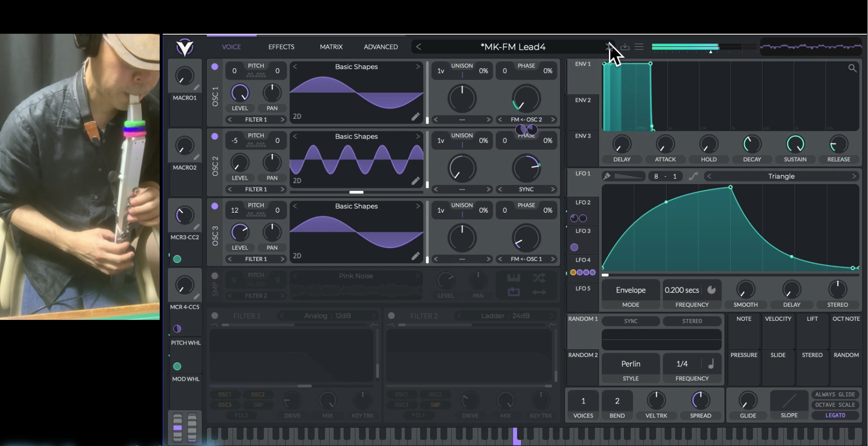
Task: Click the magnifying glass in the envelope panel
Action: 852,69
